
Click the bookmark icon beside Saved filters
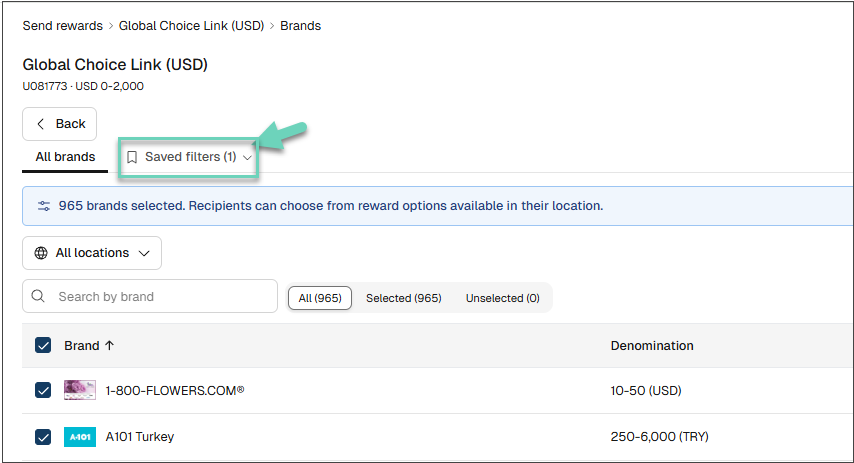pyautogui.click(x=132, y=157)
